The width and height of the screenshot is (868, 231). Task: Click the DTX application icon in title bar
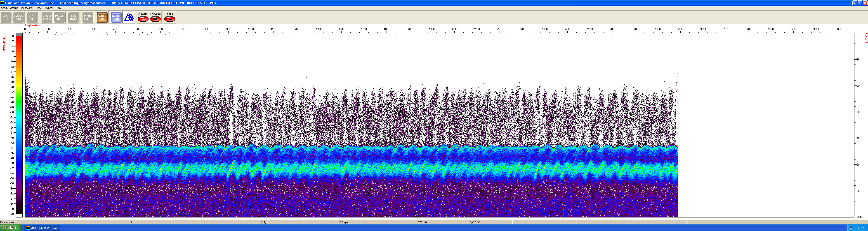pyautogui.click(x=2, y=3)
